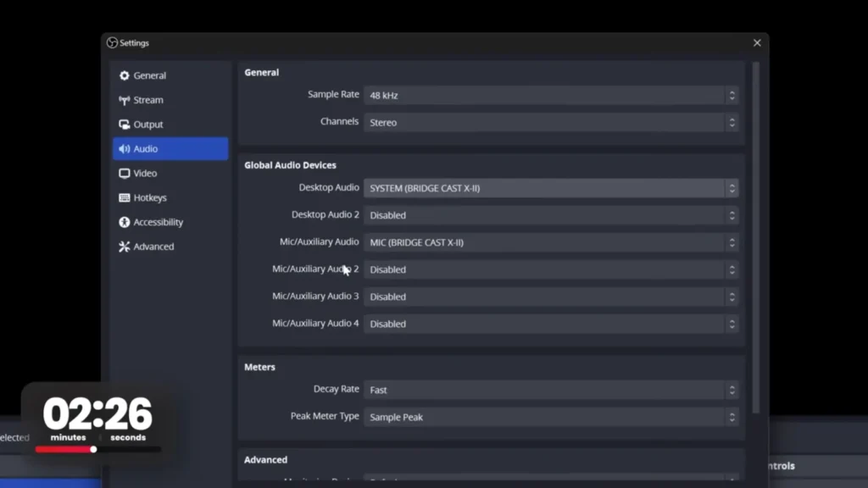The width and height of the screenshot is (868, 488).
Task: Click the Global Audio Devices heading
Action: pos(290,165)
